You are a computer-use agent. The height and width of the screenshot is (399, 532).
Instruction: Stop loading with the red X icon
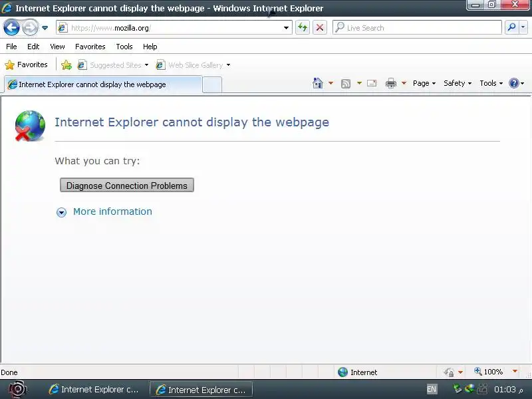320,27
